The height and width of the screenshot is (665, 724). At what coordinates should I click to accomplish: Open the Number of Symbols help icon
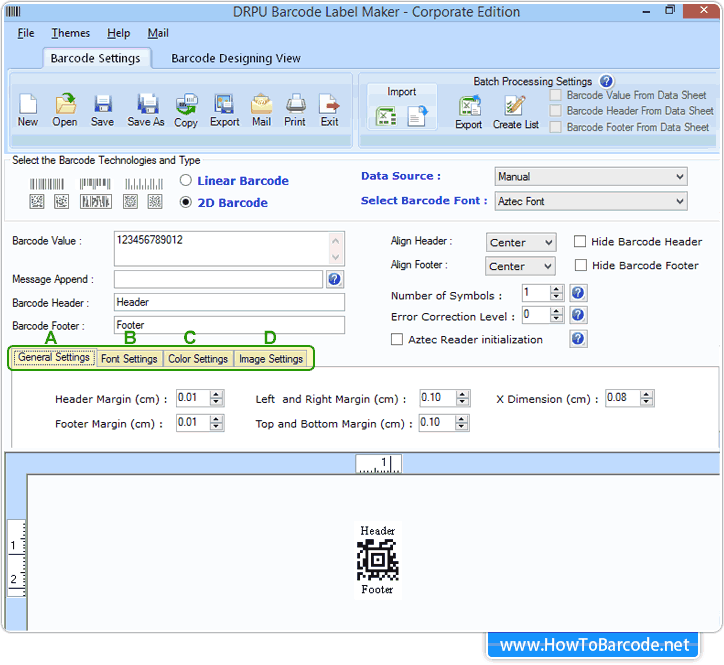pos(578,293)
